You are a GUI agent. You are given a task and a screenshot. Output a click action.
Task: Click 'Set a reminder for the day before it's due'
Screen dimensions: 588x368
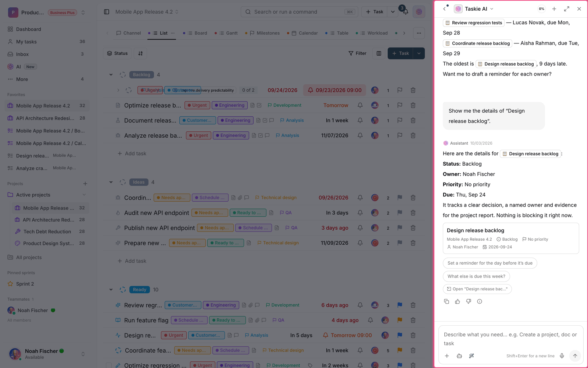(x=490, y=263)
